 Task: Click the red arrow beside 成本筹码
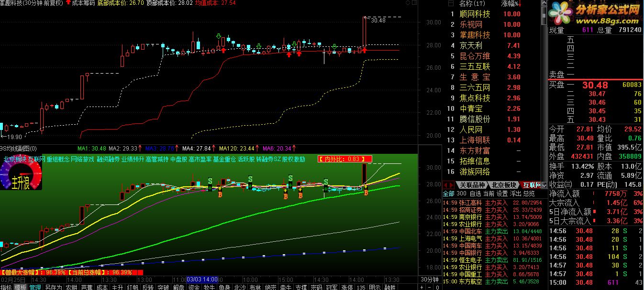coord(67,3)
